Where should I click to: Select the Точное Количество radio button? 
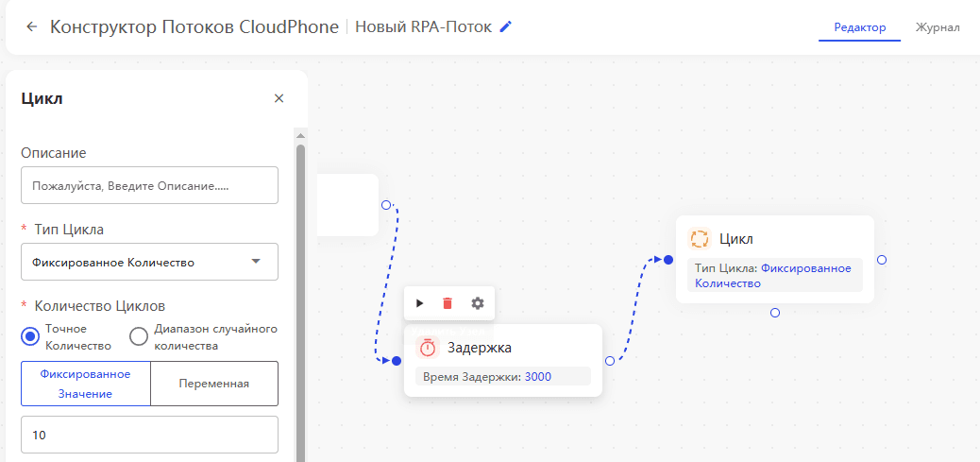(30, 336)
